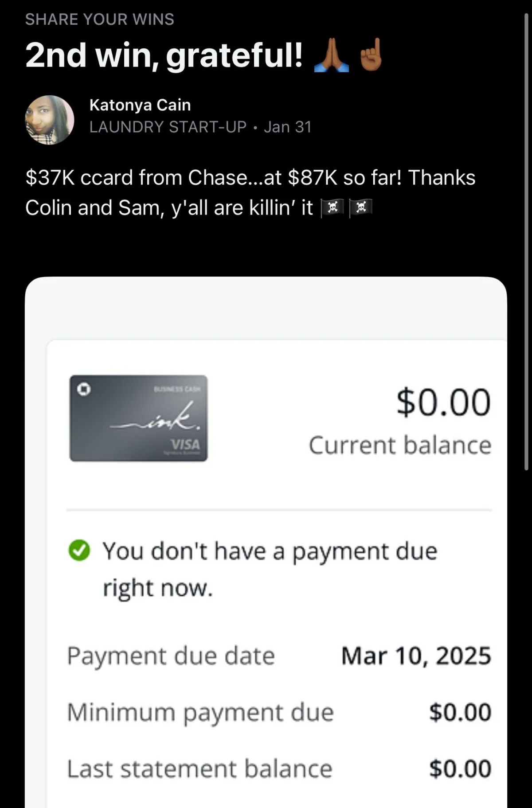Screen dimensions: 532x808
Task: Click the post title '2nd win, grateful!'
Action: point(164,55)
